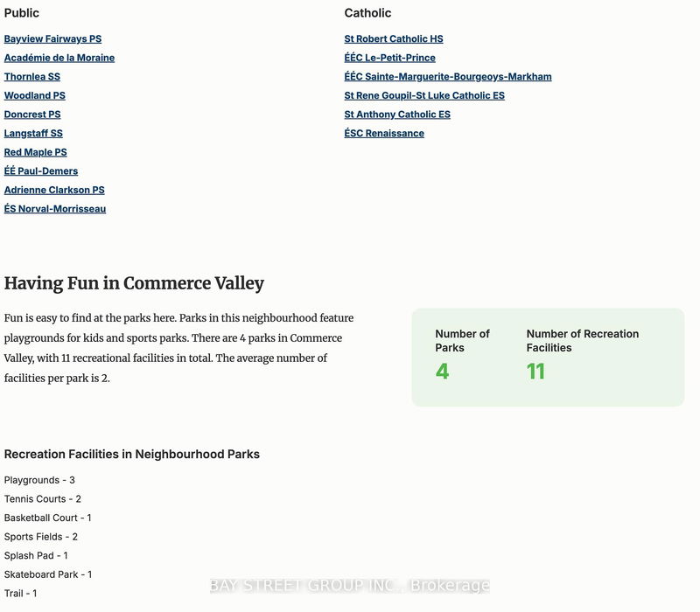This screenshot has width=700, height=612.
Task: Select the ÉSC Renaissance link
Action: tap(384, 134)
